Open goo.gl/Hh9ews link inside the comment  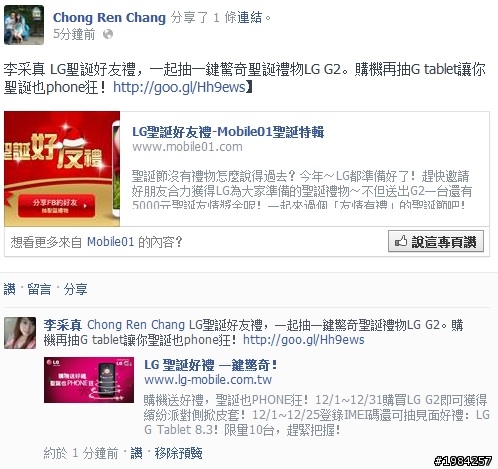pos(304,340)
